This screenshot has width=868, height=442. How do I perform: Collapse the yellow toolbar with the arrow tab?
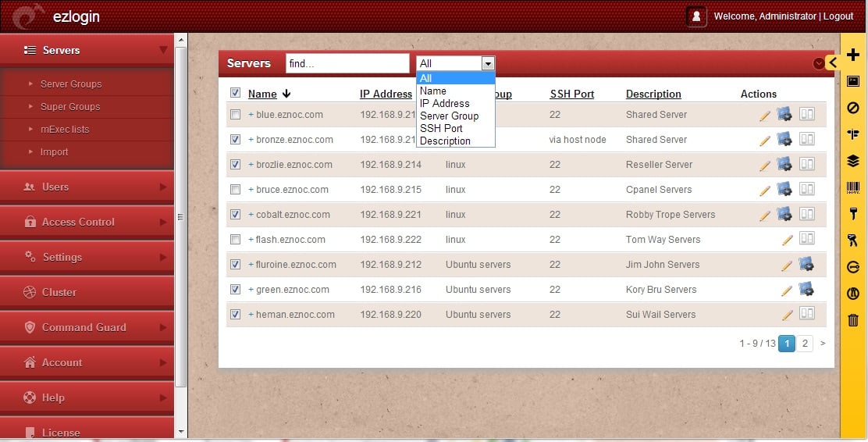(833, 62)
